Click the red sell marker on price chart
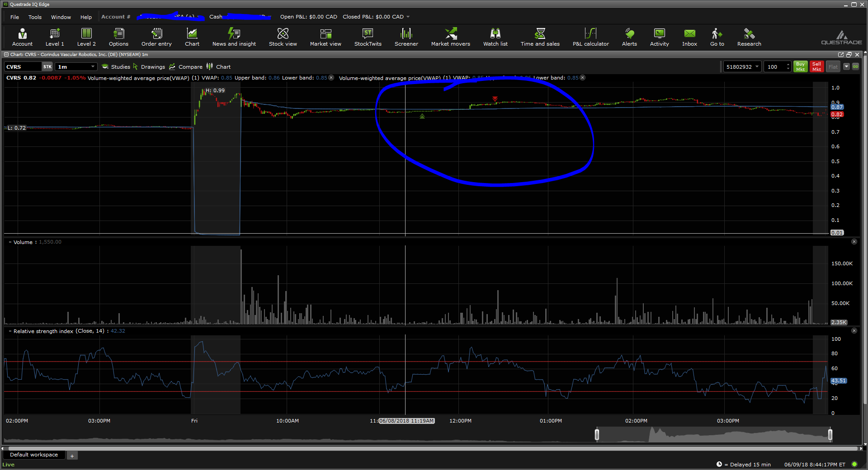The image size is (868, 470). [x=495, y=99]
